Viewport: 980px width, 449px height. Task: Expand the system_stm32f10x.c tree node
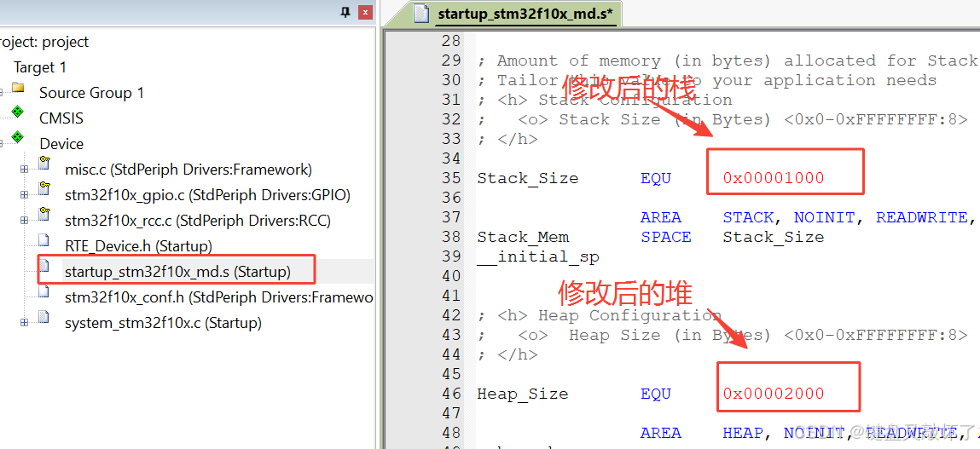pos(25,323)
